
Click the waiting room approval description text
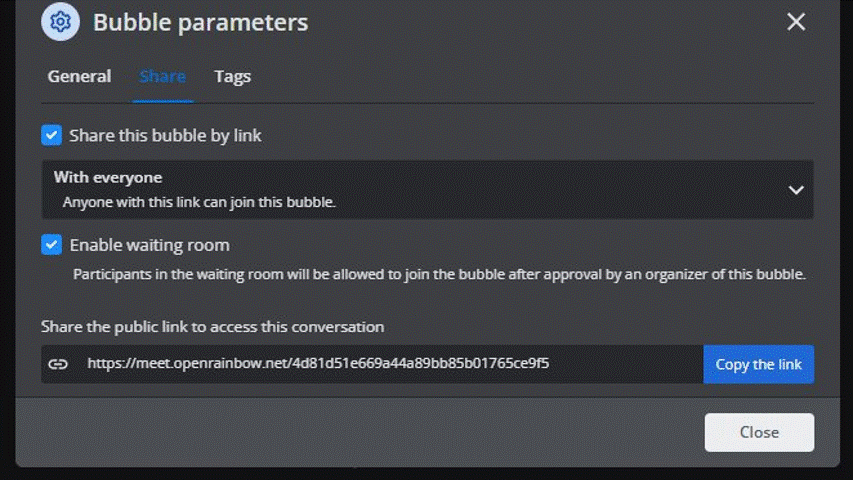tap(440, 274)
